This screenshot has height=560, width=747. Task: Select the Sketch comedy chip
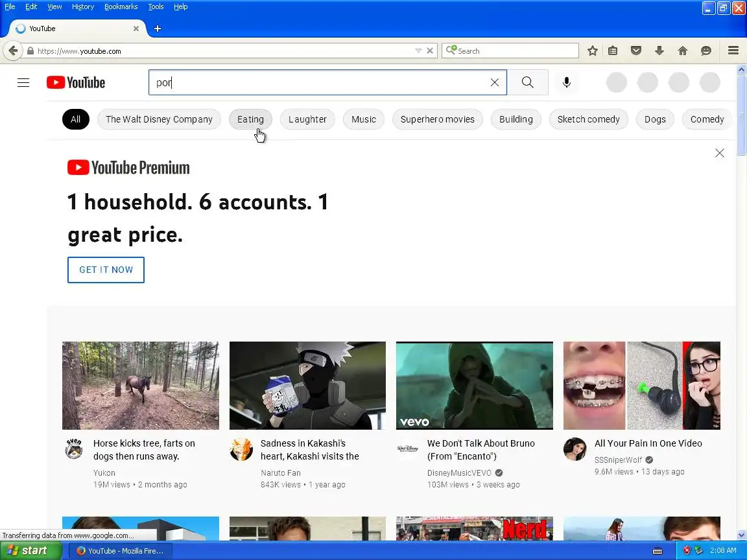click(x=588, y=119)
